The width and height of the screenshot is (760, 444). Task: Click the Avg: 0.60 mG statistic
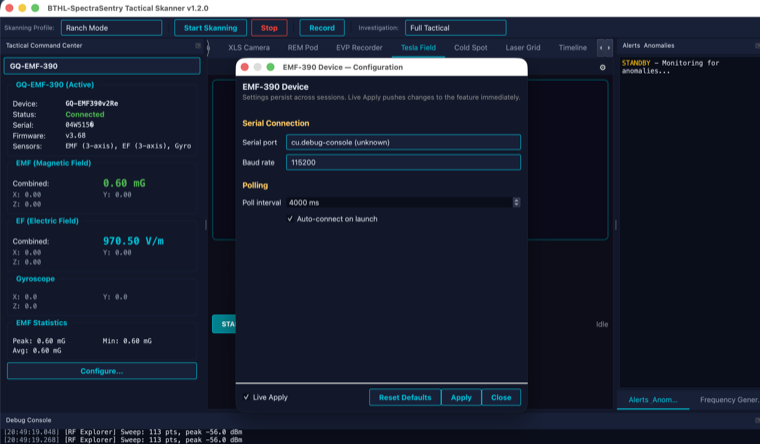click(x=37, y=350)
